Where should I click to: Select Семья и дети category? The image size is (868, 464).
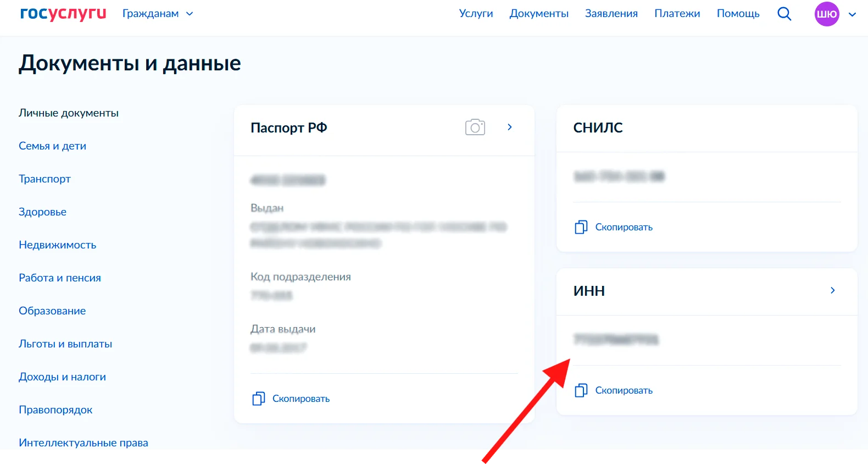coord(52,146)
